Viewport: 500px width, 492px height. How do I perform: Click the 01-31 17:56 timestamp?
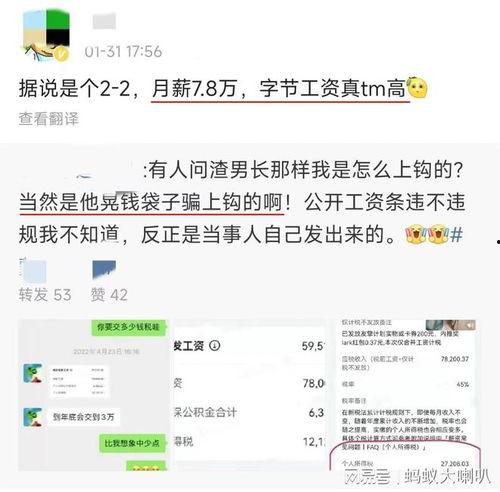tap(123, 52)
